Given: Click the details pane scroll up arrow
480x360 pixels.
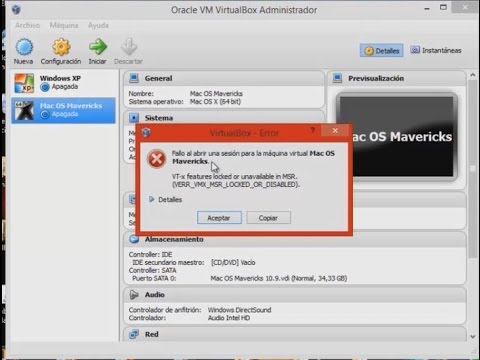Looking at the screenshot, I should (x=473, y=75).
